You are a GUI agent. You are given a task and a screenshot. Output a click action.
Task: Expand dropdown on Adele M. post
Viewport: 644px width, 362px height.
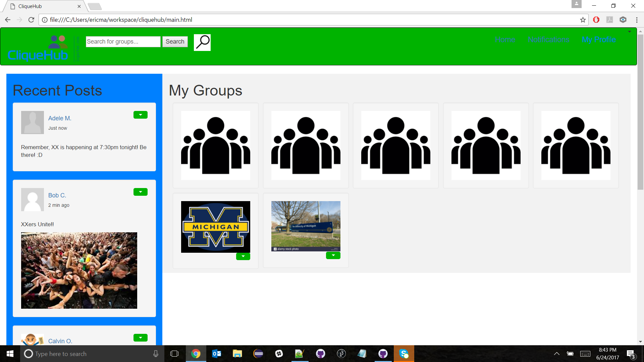(x=140, y=115)
